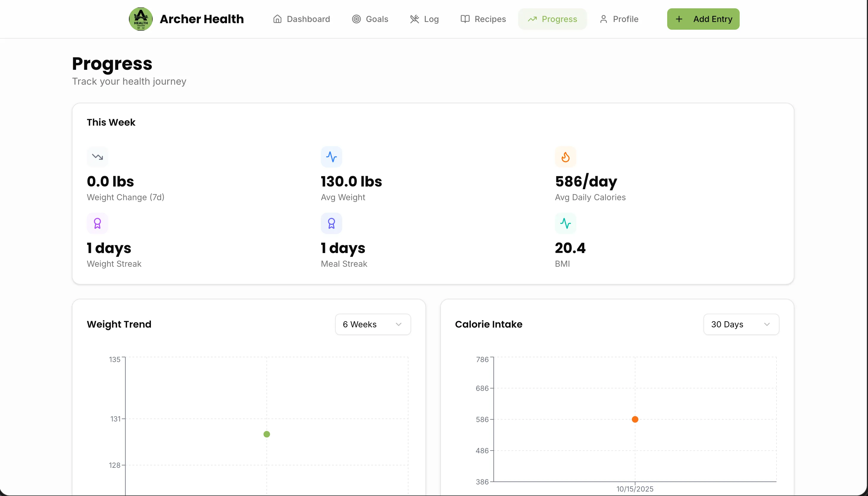The image size is (868, 496).
Task: Click the medal icon above Meal Streak
Action: point(331,223)
